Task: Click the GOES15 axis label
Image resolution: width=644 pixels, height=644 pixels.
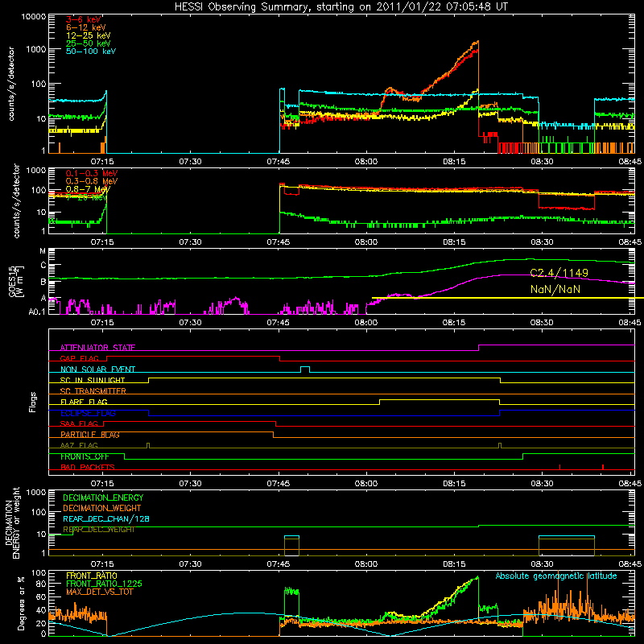Action: click(x=12, y=281)
